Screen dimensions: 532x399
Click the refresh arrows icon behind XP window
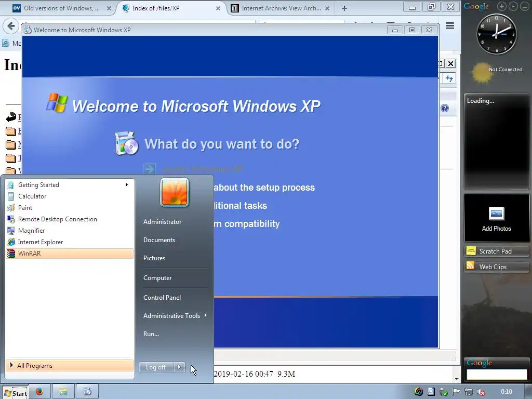[449, 78]
